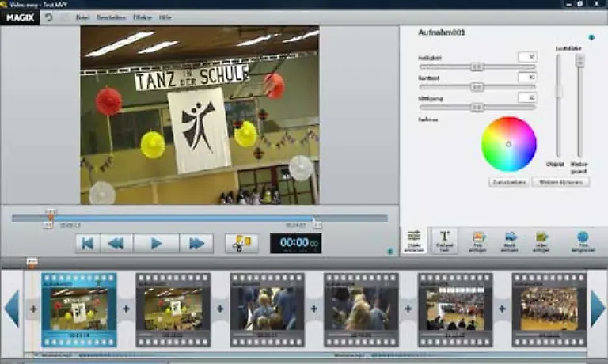Click the add video icon
The height and width of the screenshot is (364, 608).
542,239
